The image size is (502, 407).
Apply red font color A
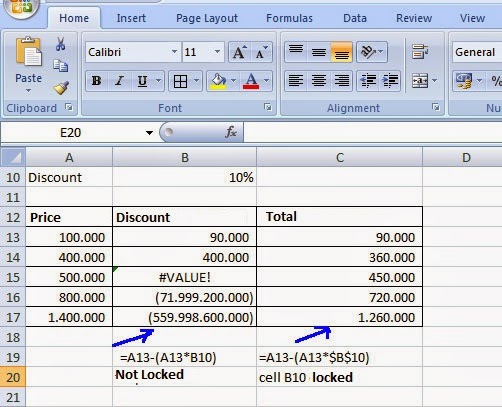tap(251, 81)
